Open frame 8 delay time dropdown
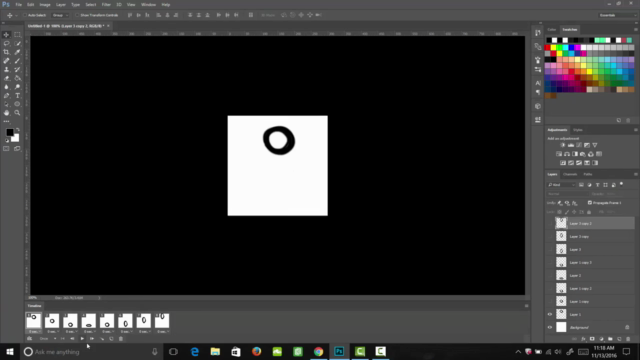The image size is (640, 360). click(x=162, y=332)
